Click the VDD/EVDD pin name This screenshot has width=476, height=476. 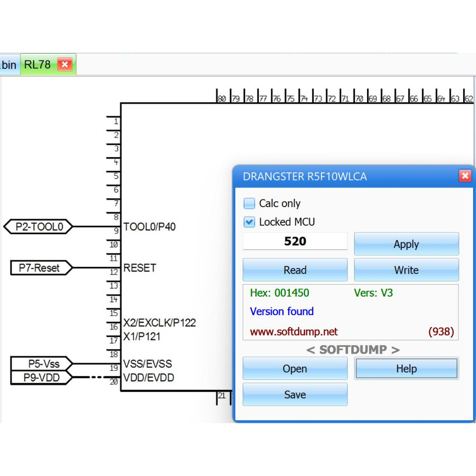149,377
